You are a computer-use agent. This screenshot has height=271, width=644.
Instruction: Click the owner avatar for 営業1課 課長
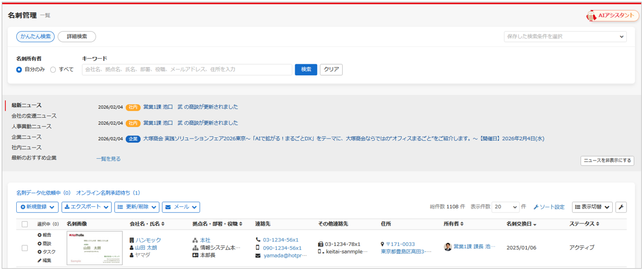(x=448, y=247)
